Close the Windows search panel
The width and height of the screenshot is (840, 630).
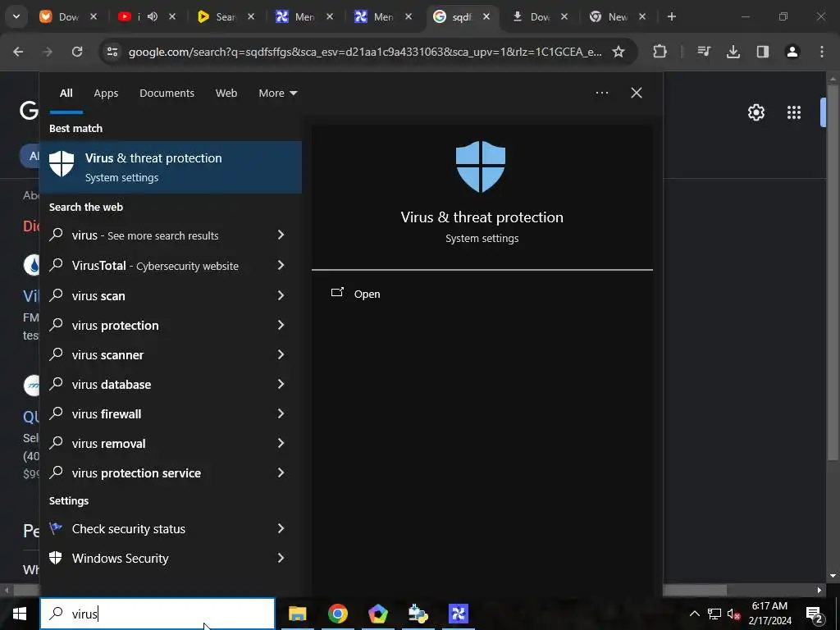636,93
